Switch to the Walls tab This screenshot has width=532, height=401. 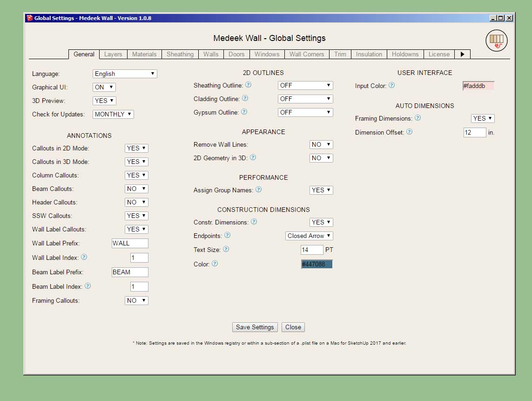coord(211,54)
